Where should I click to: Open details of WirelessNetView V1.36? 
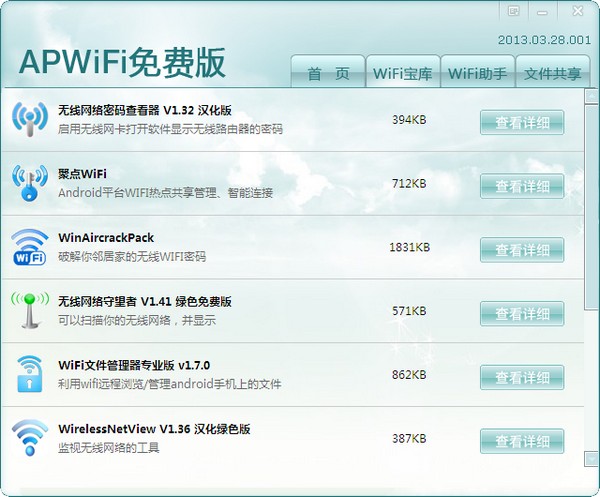tap(522, 441)
